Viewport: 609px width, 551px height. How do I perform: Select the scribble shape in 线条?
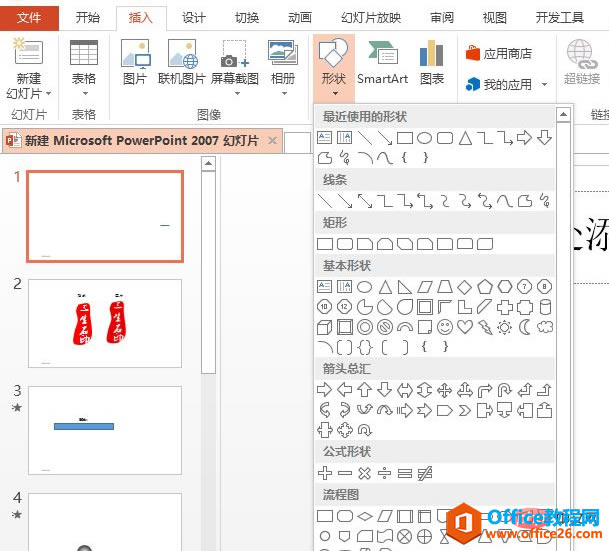coord(545,201)
